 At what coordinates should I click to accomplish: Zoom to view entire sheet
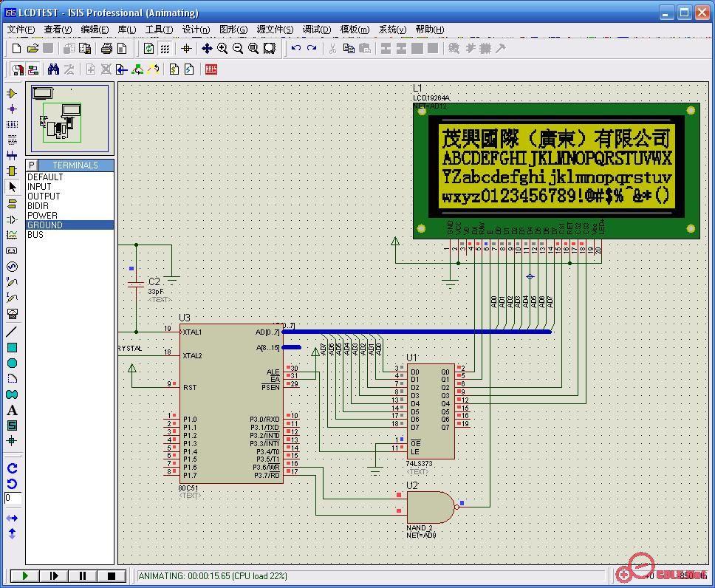[253, 48]
